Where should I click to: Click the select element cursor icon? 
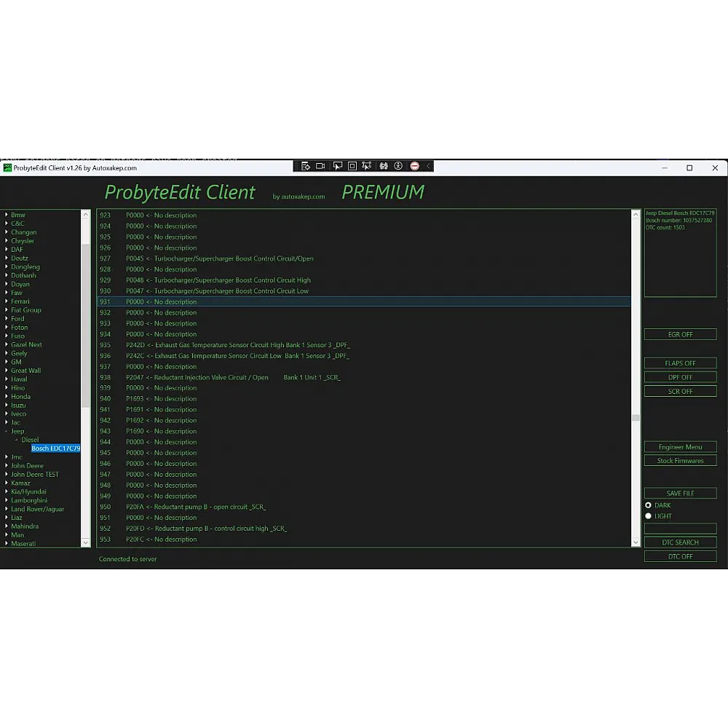tap(337, 166)
